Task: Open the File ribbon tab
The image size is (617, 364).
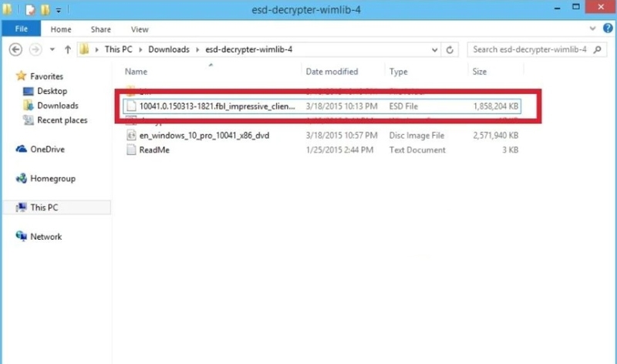Action: [x=22, y=29]
